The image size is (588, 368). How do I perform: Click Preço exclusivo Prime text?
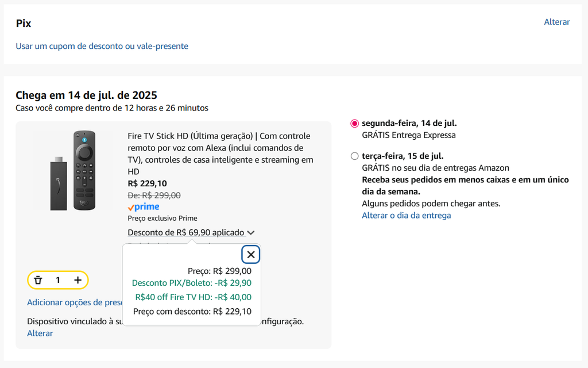(163, 218)
